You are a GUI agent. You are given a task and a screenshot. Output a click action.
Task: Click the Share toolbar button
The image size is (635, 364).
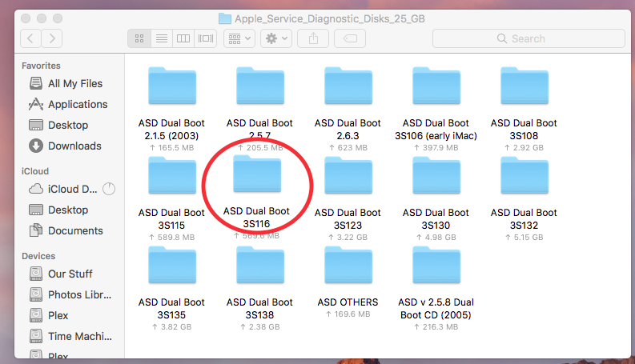[x=313, y=39]
